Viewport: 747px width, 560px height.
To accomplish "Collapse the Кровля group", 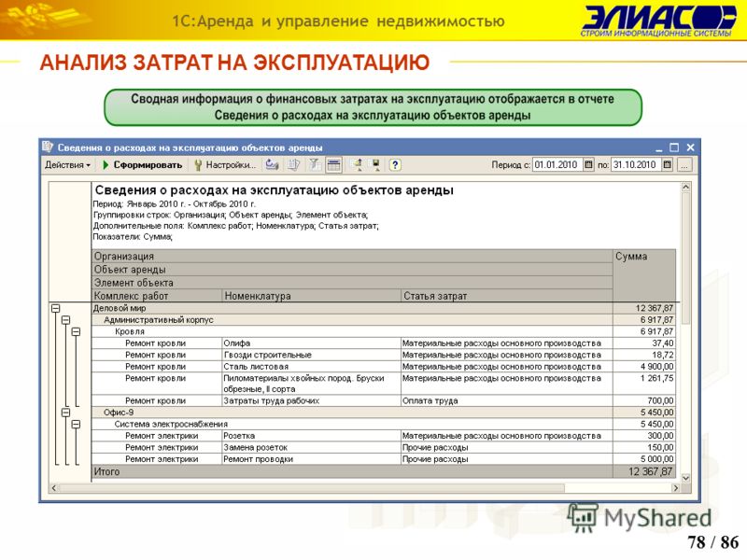I will 77,331.
